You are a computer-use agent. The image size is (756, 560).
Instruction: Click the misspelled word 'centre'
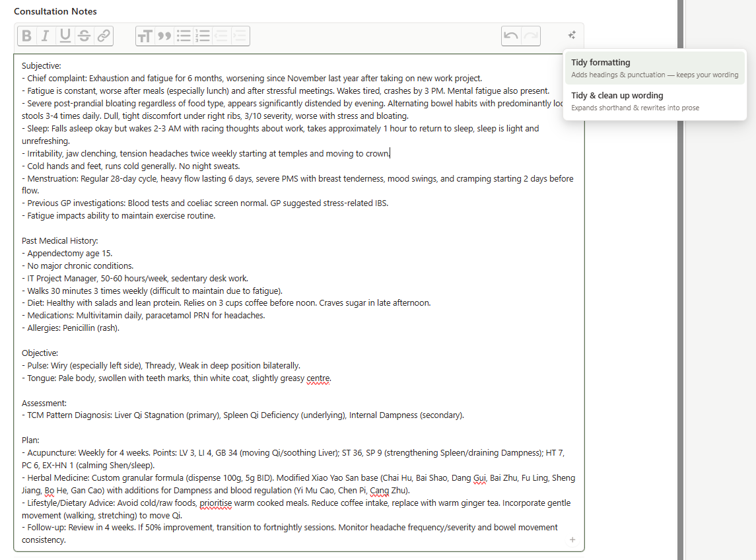(x=318, y=378)
